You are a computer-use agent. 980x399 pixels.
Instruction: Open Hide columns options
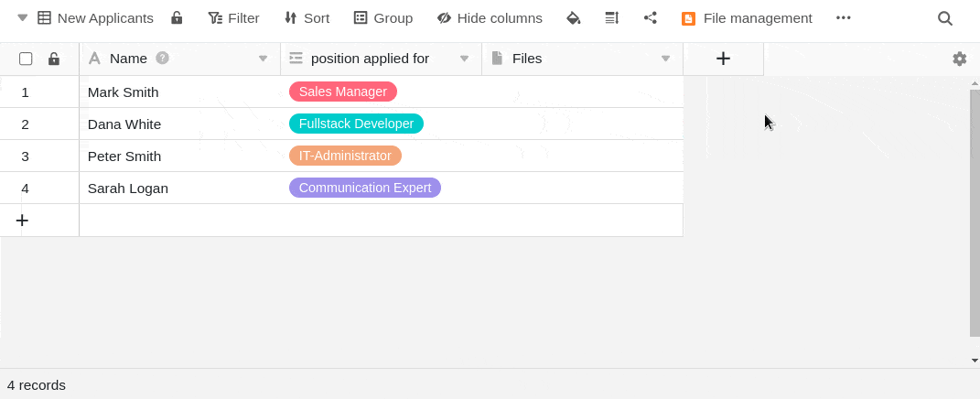490,18
